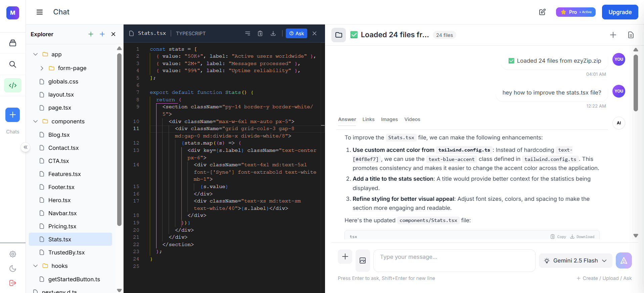
Task: Open the hamburger menu next to Chat
Action: tap(40, 12)
